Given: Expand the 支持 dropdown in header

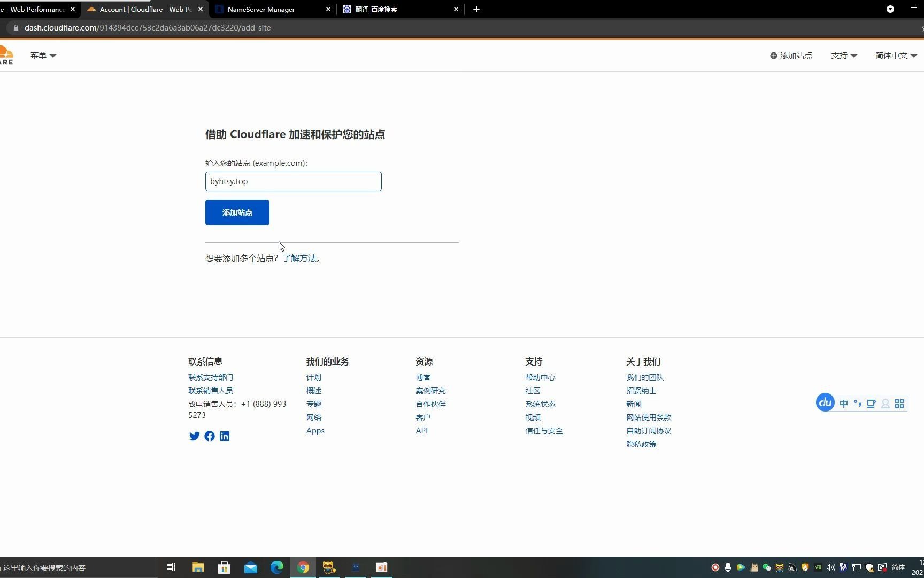Looking at the screenshot, I should (844, 55).
